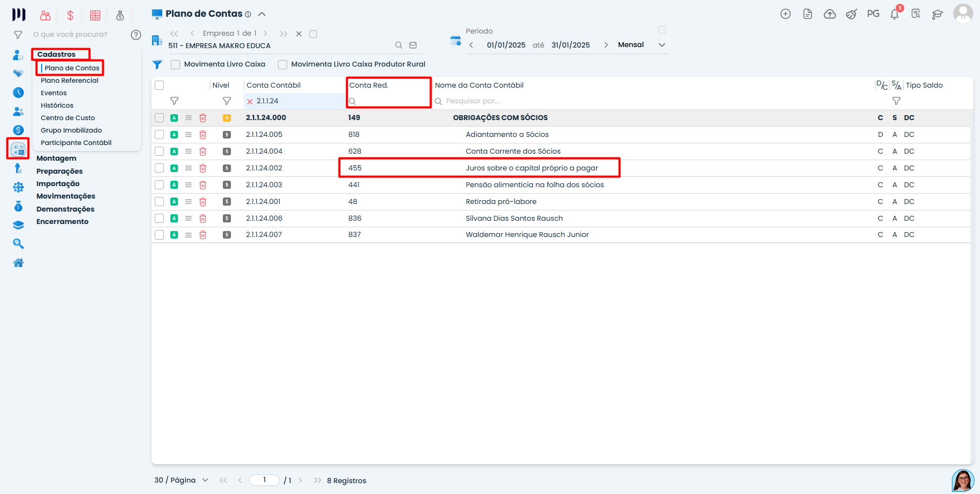Click the Nome da Conta Contábil search field
The height and width of the screenshot is (494, 980).
coord(487,101)
